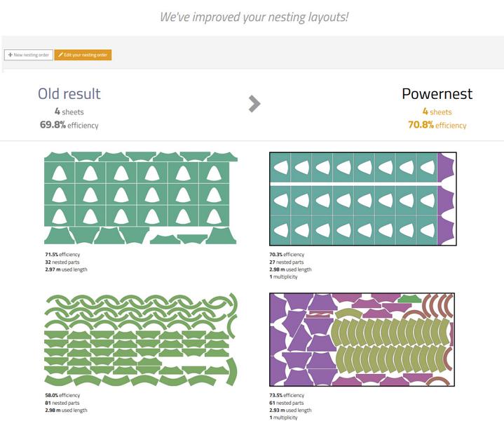Click the pencil icon on the Edit button
The width and height of the screenshot is (504, 421).
60,55
